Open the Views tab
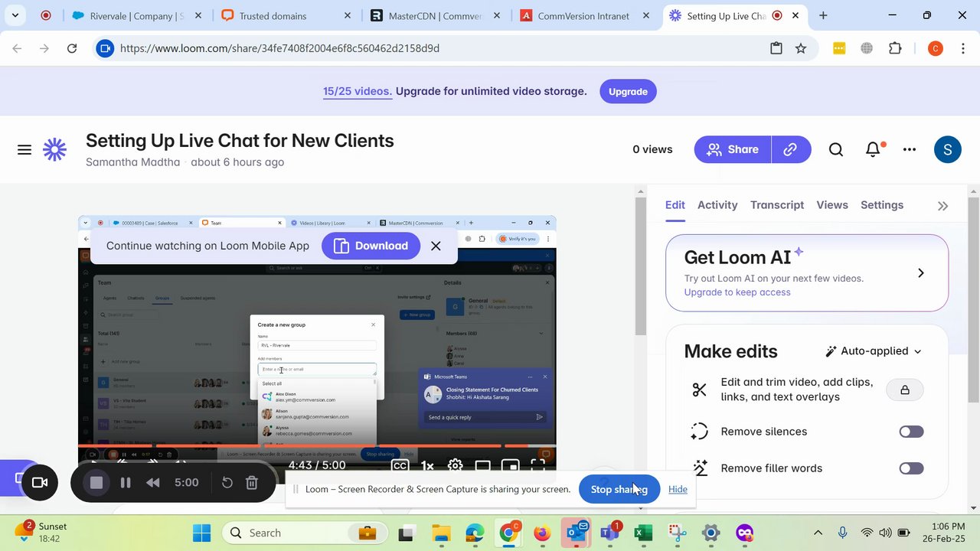This screenshot has height=551, width=980. [832, 205]
